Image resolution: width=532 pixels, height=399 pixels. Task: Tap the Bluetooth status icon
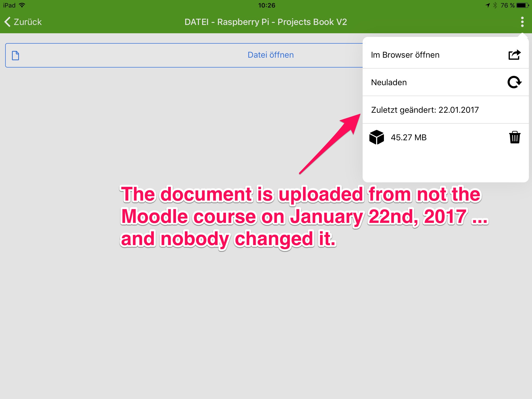click(x=495, y=5)
